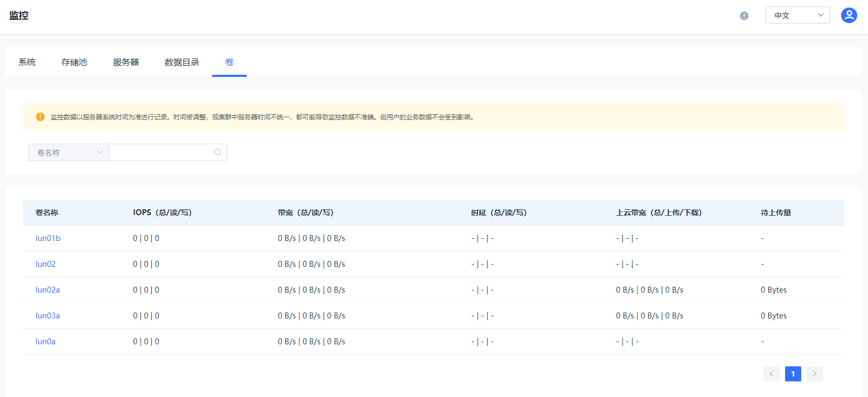Click the search magnifier icon
The height and width of the screenshot is (397, 868).
coord(218,152)
